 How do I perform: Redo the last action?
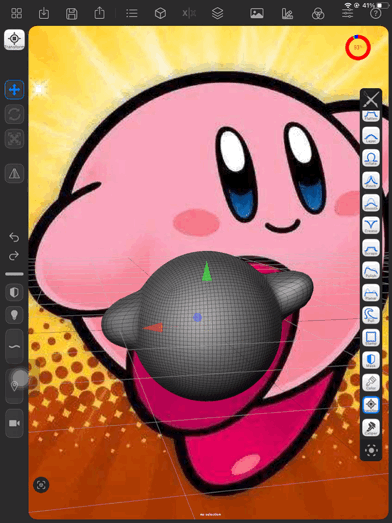click(x=14, y=256)
